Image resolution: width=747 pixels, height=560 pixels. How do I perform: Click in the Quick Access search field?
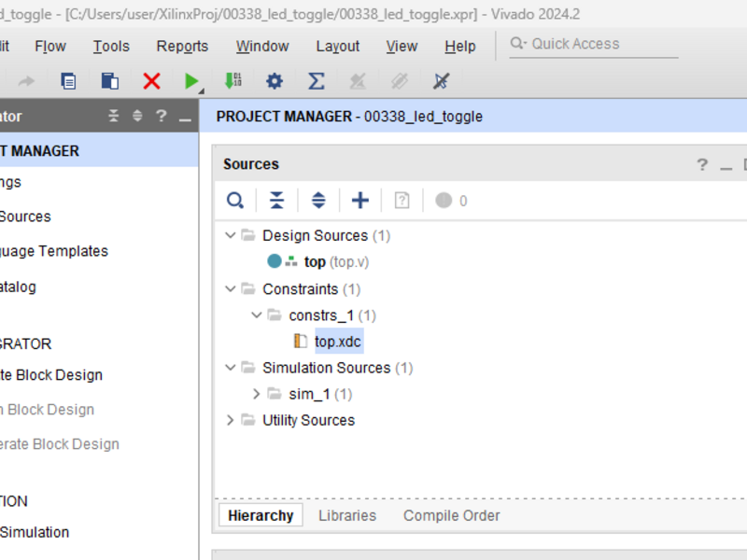pyautogui.click(x=594, y=44)
